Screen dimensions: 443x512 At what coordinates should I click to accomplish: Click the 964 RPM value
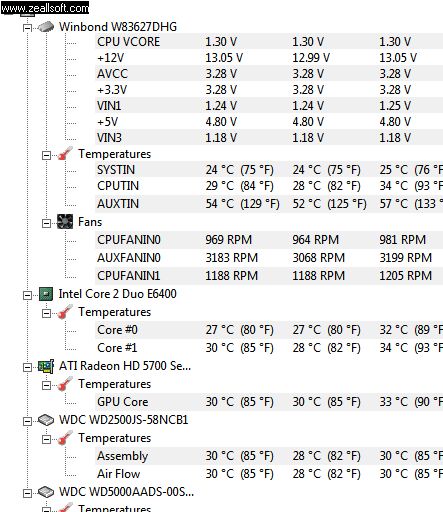coord(316,240)
